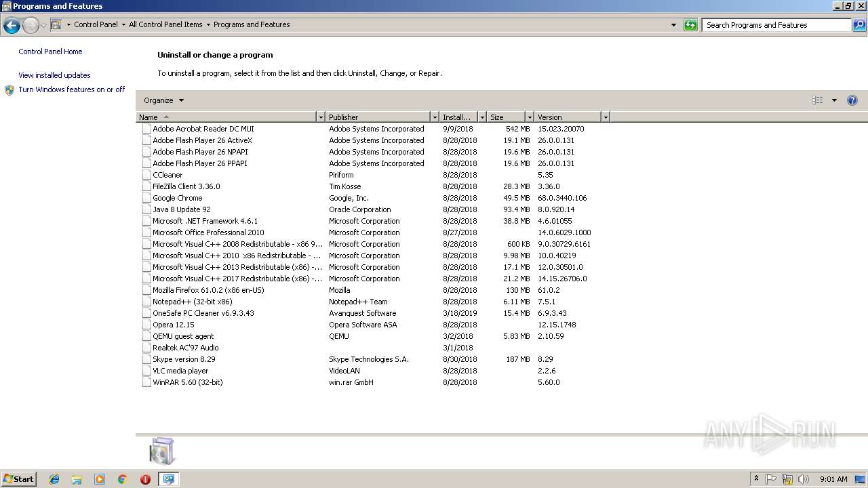Open the view options dropdown arrow
Viewport: 868px width, 488px height.
[834, 100]
